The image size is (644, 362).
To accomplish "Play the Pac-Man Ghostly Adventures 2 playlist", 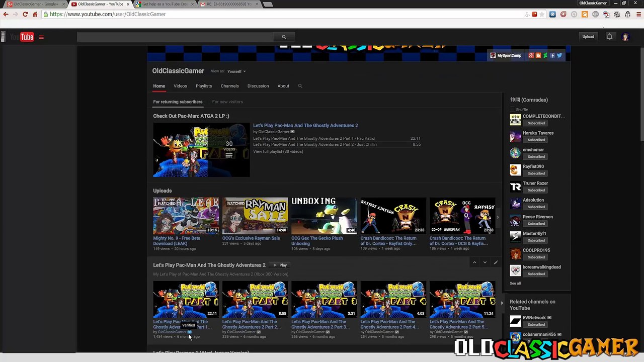I will (280, 265).
